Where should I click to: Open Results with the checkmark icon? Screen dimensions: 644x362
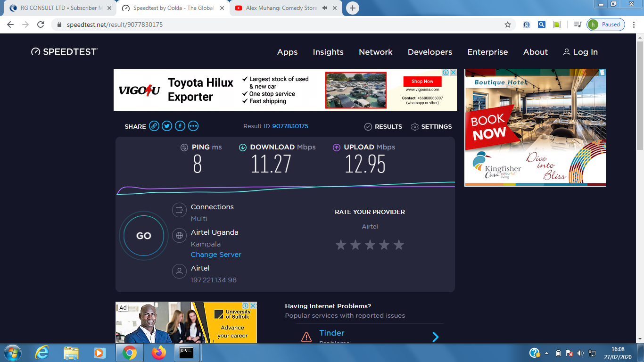coord(368,127)
